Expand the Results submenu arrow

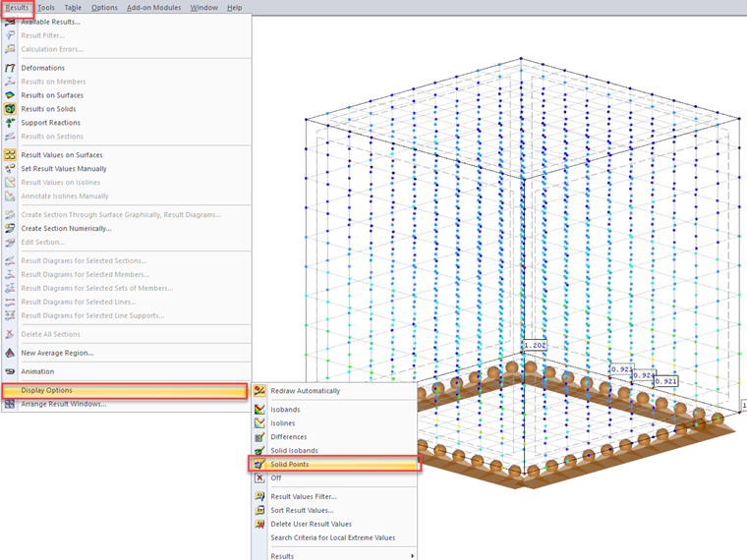coord(413,556)
